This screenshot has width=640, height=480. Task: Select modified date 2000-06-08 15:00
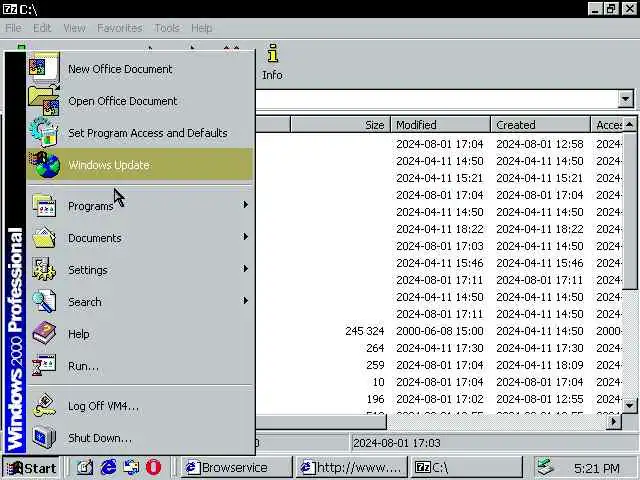[440, 331]
